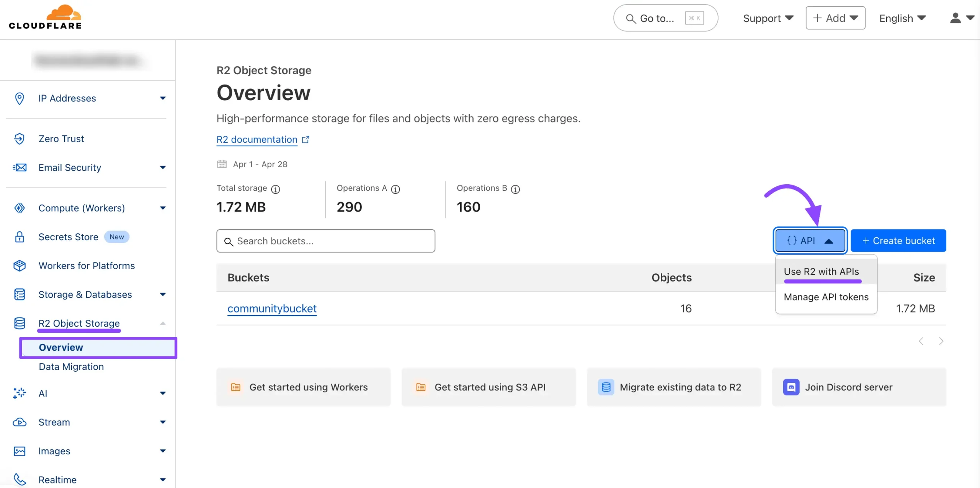Click the Images picture icon

20,451
